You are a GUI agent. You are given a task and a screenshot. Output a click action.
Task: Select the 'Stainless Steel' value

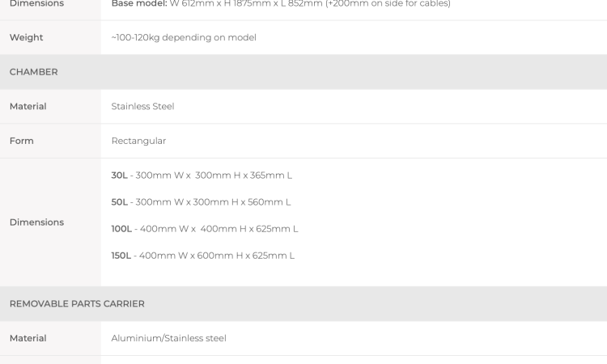142,107
